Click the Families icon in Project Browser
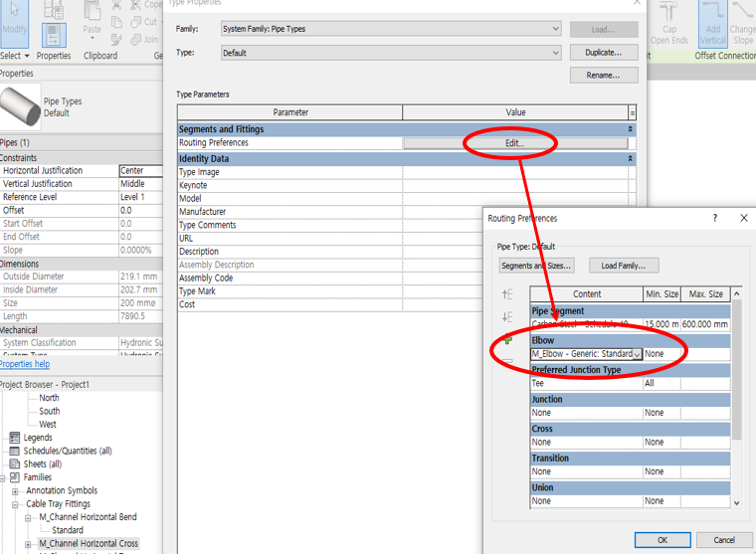The image size is (756, 556). pyautogui.click(x=15, y=477)
